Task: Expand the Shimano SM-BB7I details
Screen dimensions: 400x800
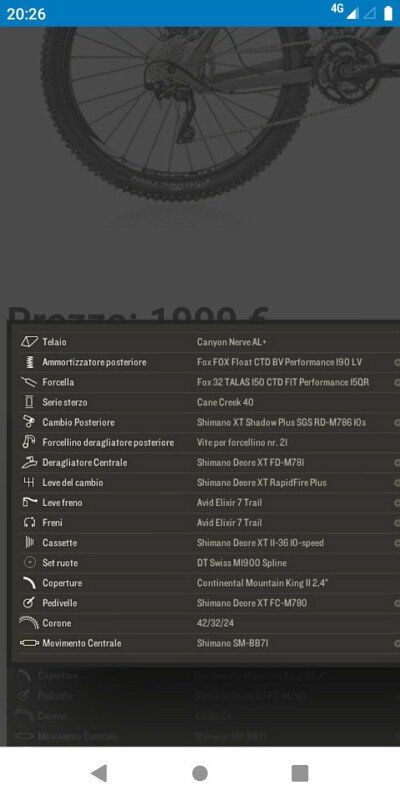Action: [x=396, y=643]
